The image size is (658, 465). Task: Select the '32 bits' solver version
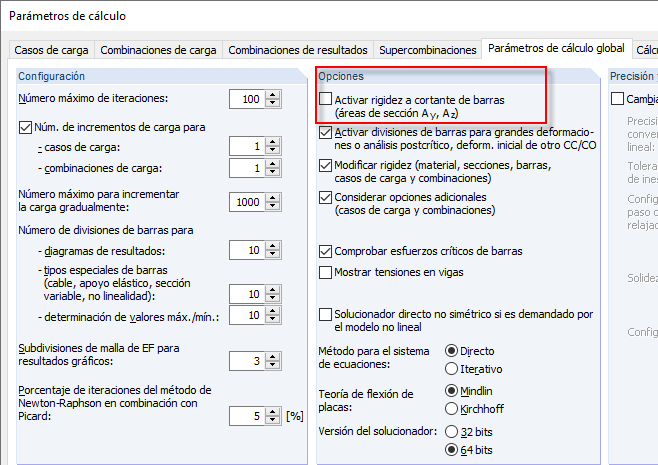451,431
